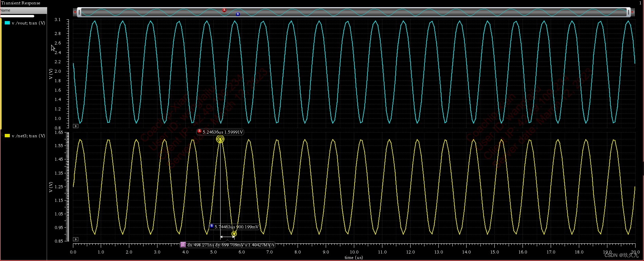Click the '10.0' tick label on time axis
This screenshot has width=644, height=261.
[x=354, y=252]
